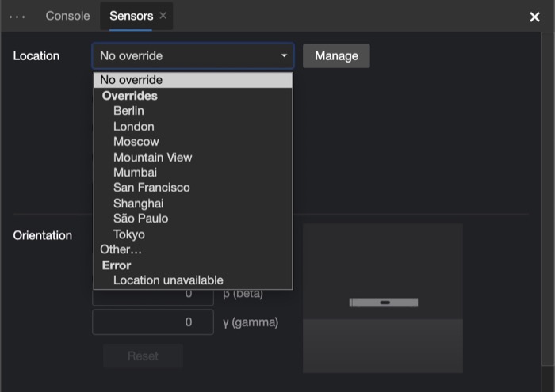The width and height of the screenshot is (555, 392).
Task: Select Berlin from location list
Action: click(128, 111)
